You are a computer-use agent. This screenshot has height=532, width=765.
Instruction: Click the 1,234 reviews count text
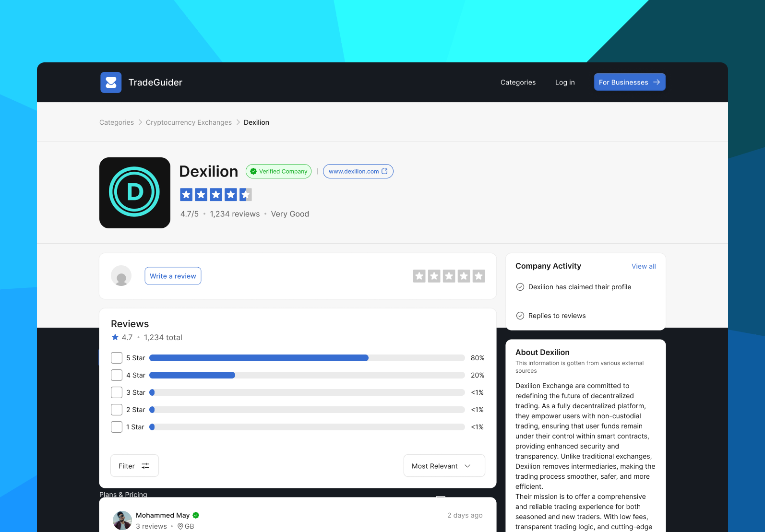pyautogui.click(x=235, y=214)
